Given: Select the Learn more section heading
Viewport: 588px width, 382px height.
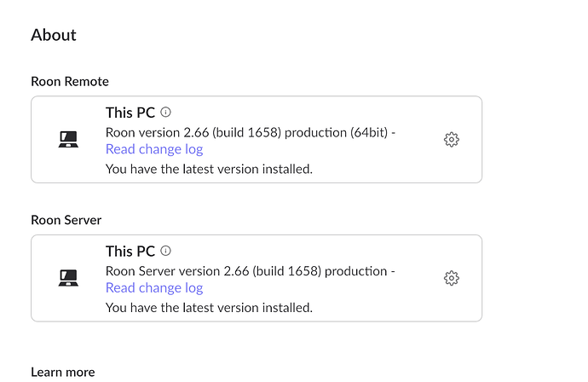Looking at the screenshot, I should (62, 372).
